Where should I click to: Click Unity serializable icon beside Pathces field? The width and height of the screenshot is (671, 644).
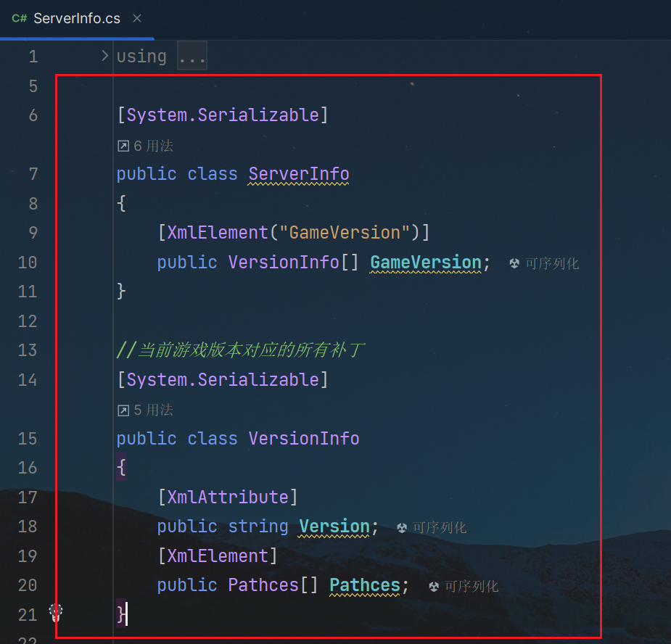[434, 587]
